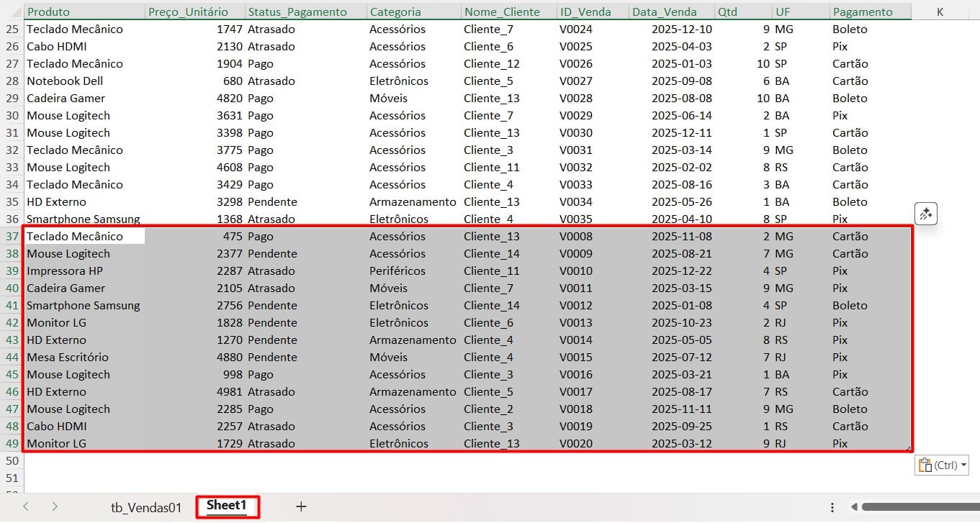980x523 pixels.
Task: Select row 37 via its row number
Action: pos(12,237)
